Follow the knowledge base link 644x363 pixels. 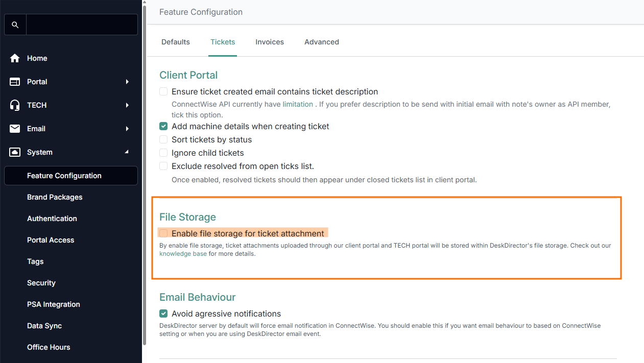pos(183,254)
